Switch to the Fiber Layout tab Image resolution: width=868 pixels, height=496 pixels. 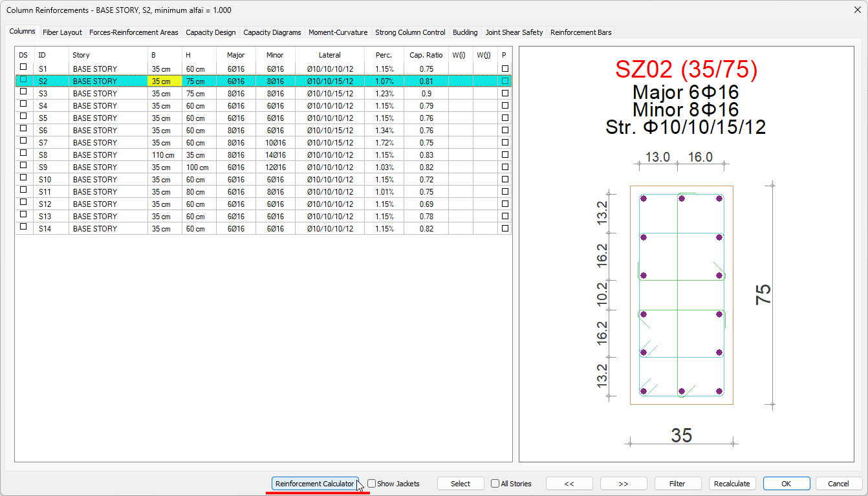(x=62, y=32)
